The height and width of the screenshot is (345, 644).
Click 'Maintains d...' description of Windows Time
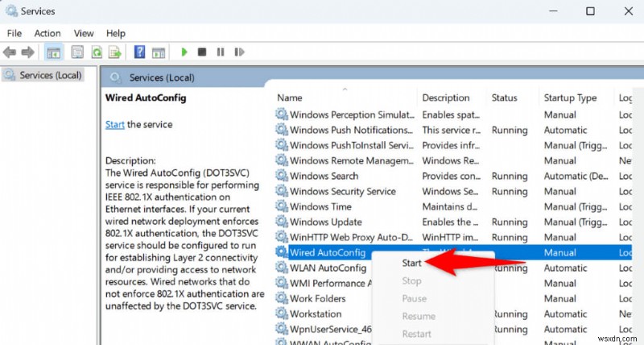pos(449,207)
